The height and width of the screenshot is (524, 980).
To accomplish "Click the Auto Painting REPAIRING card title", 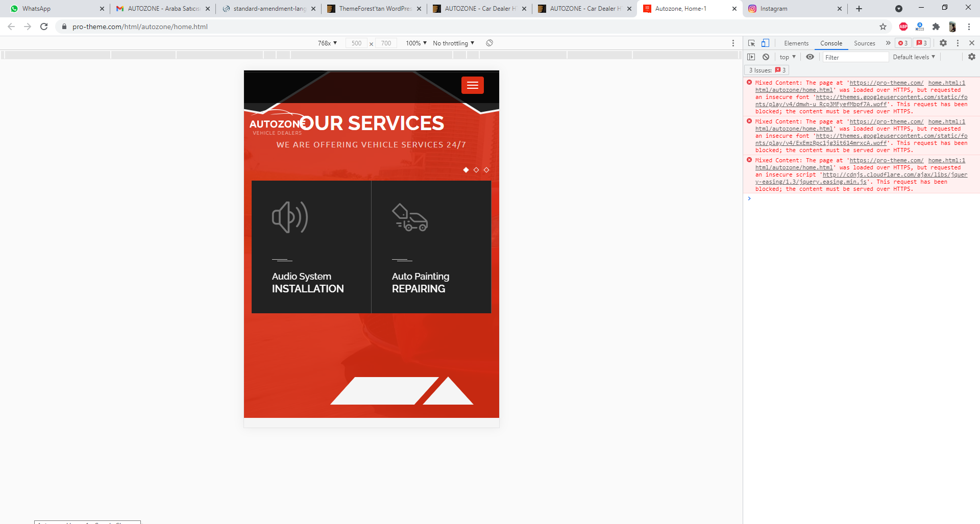I will [x=421, y=283].
